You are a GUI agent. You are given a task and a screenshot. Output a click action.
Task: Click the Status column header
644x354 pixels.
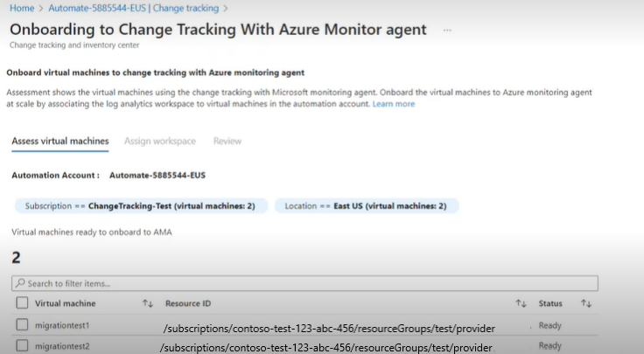[x=550, y=303]
